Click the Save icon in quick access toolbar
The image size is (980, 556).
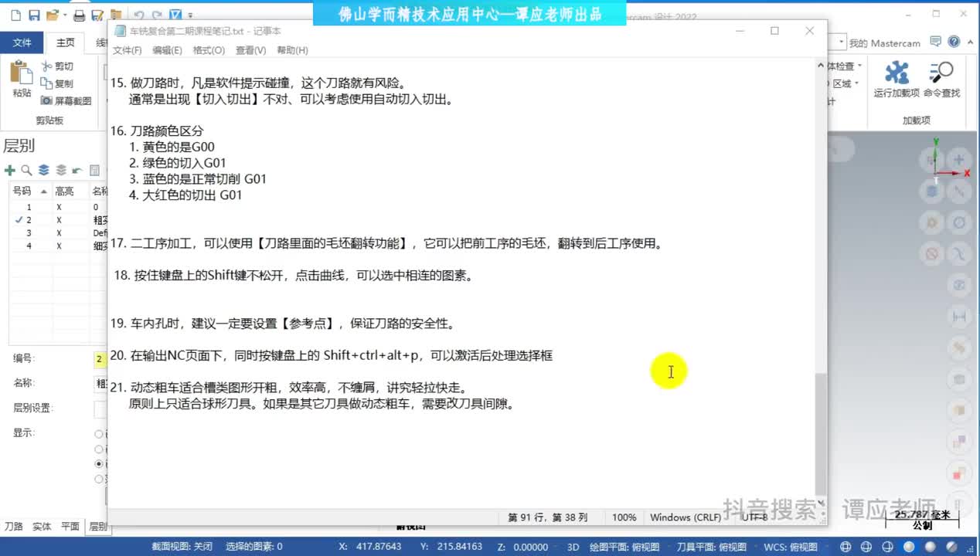(34, 15)
